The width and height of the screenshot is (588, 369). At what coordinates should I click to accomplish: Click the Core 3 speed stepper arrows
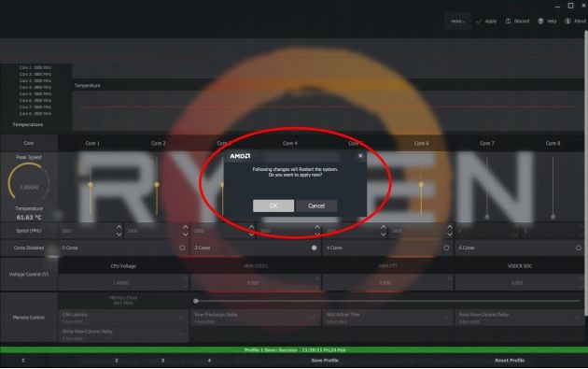(x=251, y=231)
